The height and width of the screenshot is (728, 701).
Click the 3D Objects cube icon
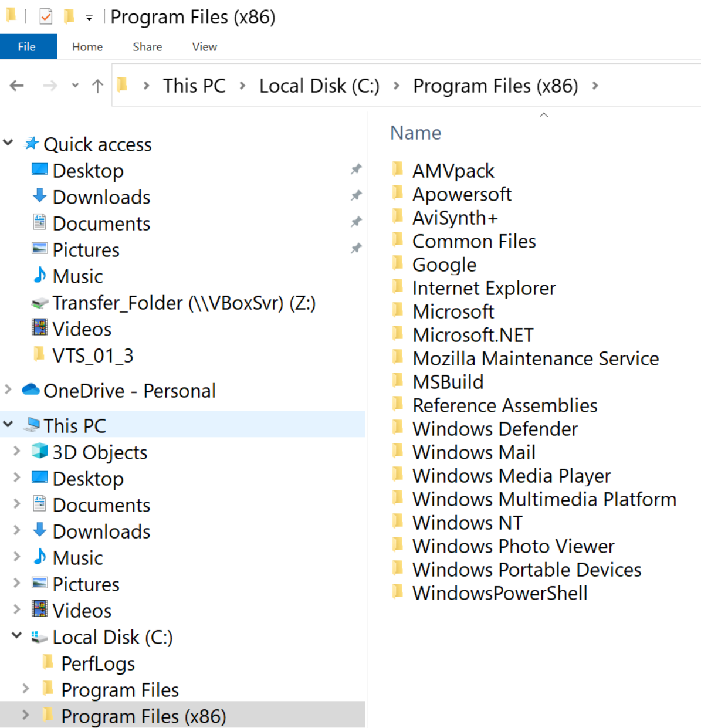coord(39,451)
